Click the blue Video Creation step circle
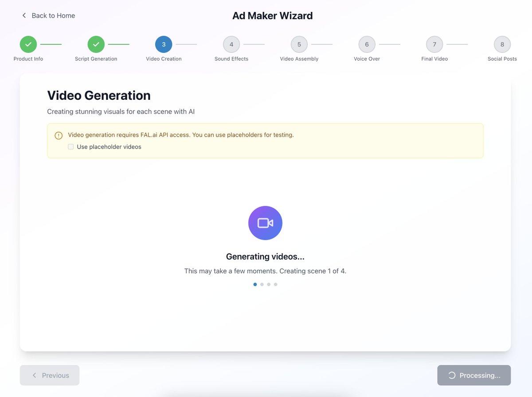532x397 pixels. click(x=163, y=44)
